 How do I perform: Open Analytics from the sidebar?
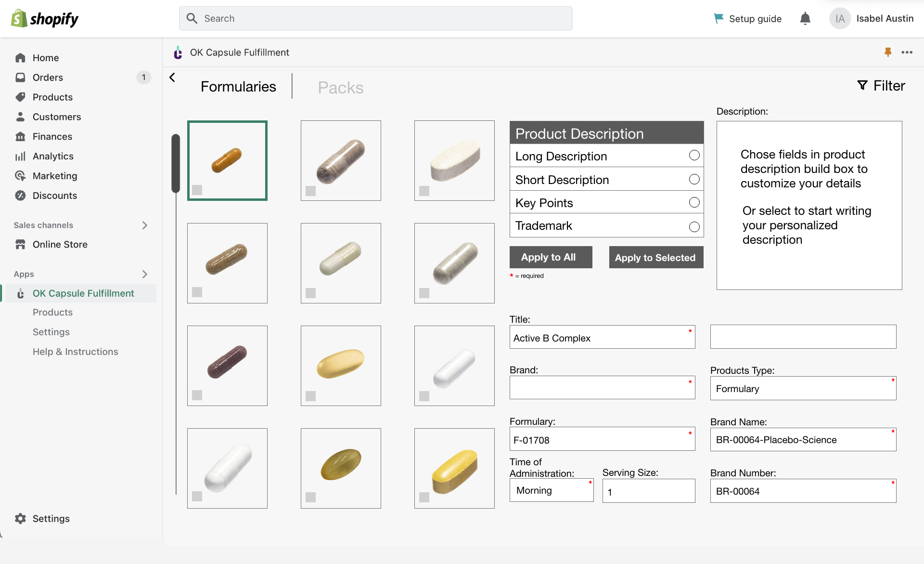click(53, 156)
